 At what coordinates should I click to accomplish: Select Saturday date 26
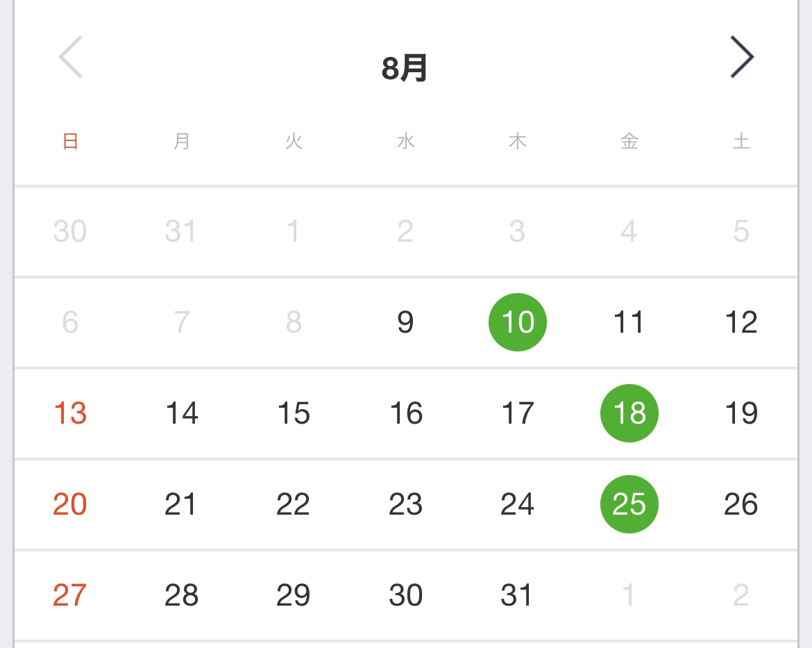741,504
